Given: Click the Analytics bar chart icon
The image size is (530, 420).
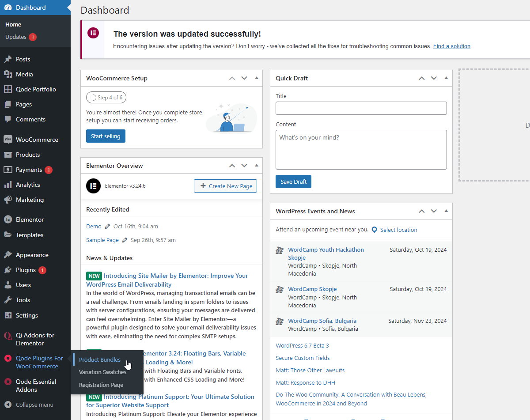Looking at the screenshot, I should pyautogui.click(x=8, y=185).
